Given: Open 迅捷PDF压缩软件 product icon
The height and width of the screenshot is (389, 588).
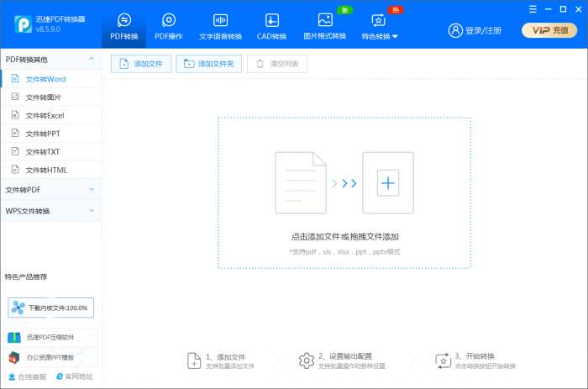Looking at the screenshot, I should coord(14,338).
